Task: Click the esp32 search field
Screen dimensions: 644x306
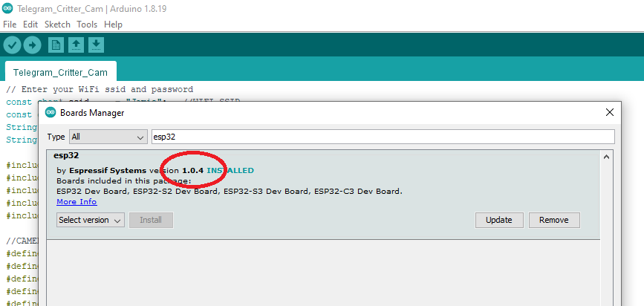Action: coord(383,137)
